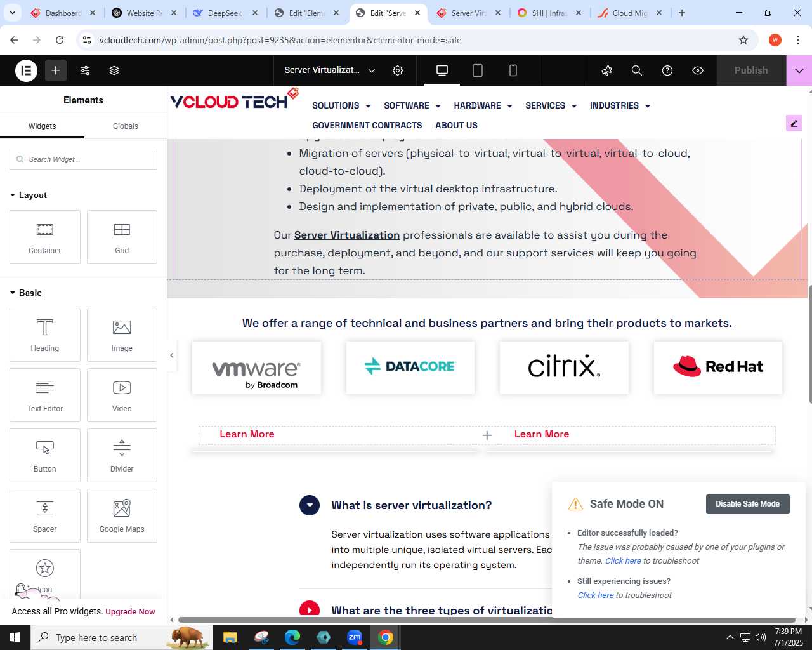Image resolution: width=812 pixels, height=650 pixels.
Task: Open the Publish options dropdown arrow
Action: (799, 70)
